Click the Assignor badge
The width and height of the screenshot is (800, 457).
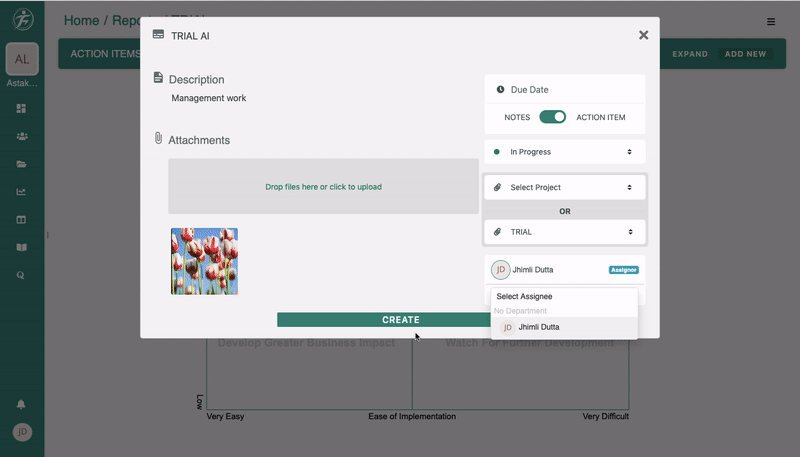623,270
